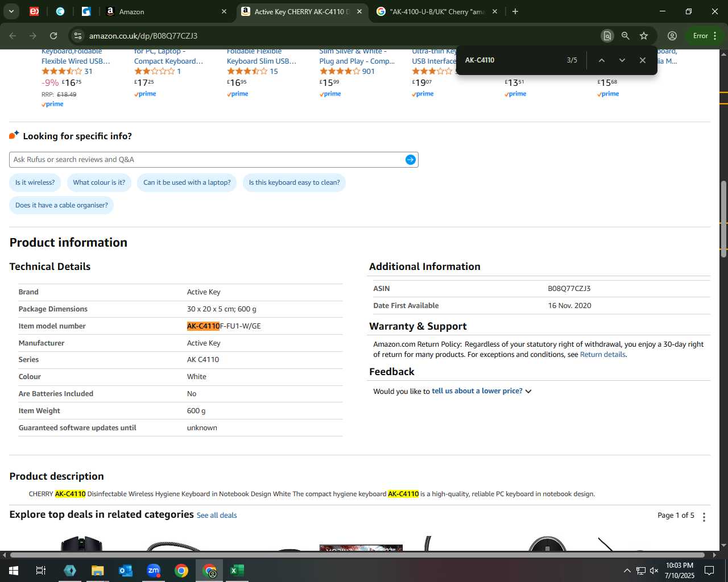Click the ASIN value B08Q77CZJ3

click(x=569, y=289)
